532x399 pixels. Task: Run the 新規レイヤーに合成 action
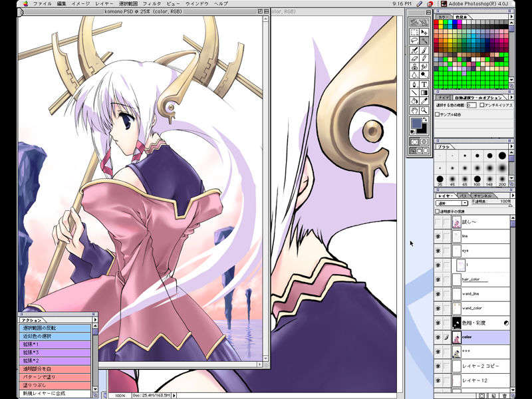click(x=55, y=393)
